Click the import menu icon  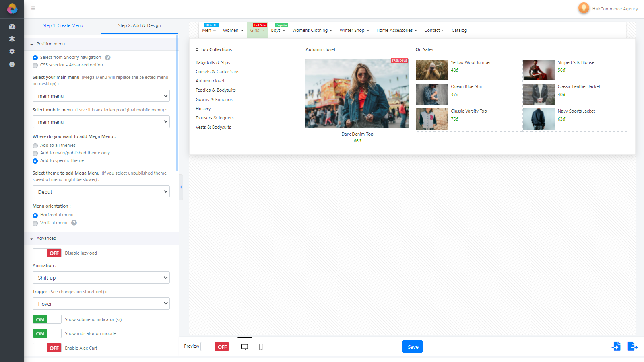tap(616, 346)
